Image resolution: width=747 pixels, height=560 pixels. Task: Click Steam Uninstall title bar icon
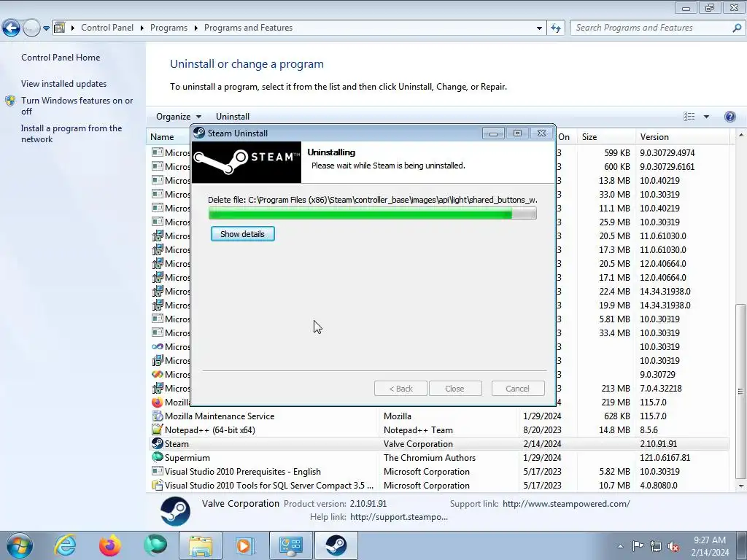coord(200,133)
